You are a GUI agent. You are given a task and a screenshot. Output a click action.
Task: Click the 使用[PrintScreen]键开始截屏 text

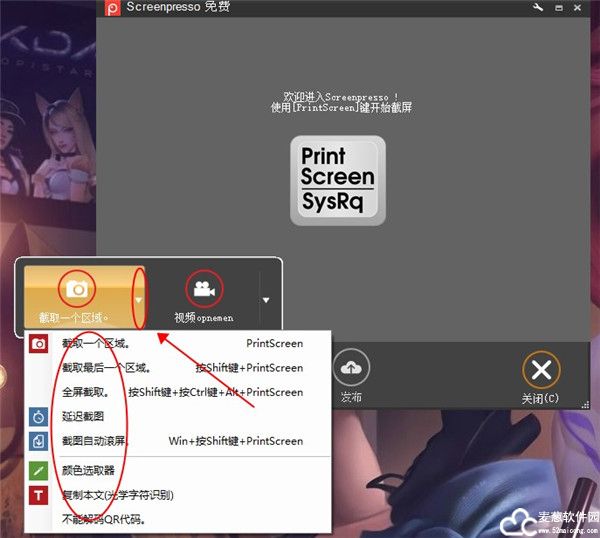(x=341, y=108)
